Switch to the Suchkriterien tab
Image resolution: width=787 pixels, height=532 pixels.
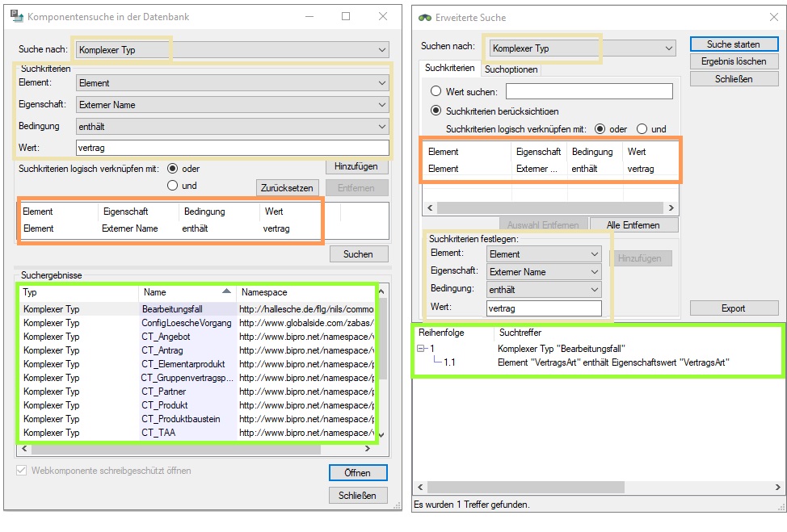tap(449, 69)
